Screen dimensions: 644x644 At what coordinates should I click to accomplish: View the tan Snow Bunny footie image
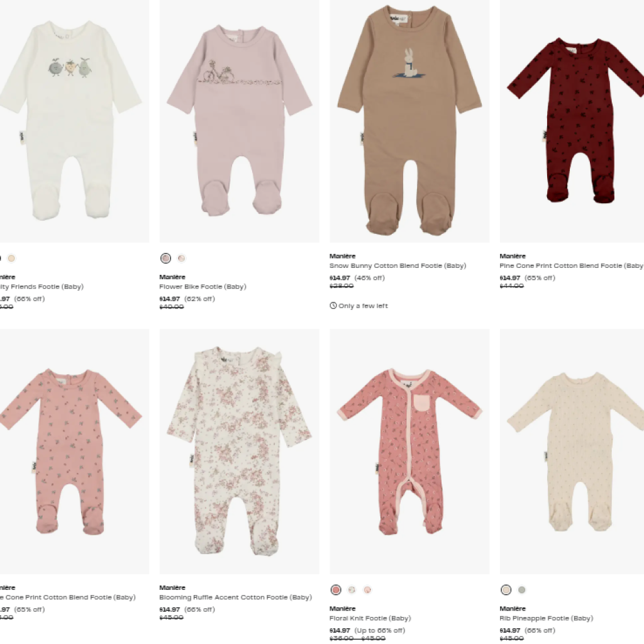409,121
